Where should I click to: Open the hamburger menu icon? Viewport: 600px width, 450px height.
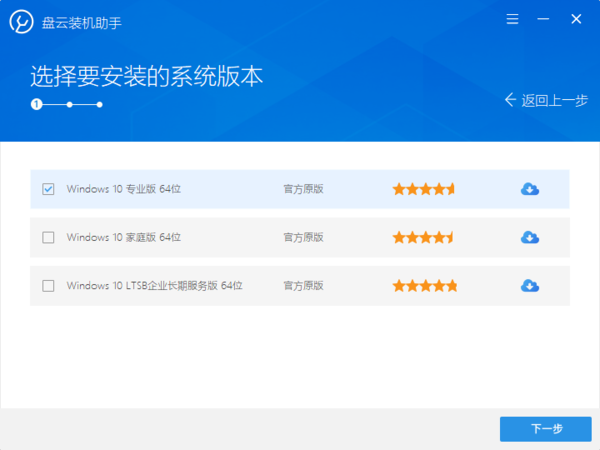[512, 19]
